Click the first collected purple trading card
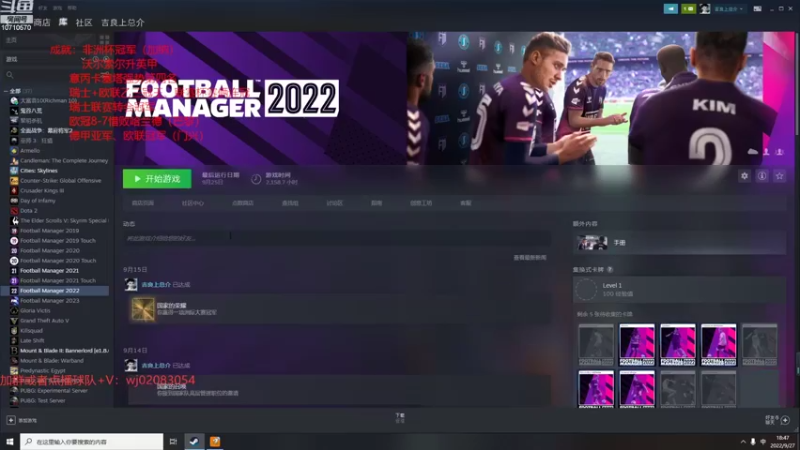This screenshot has width=800, height=450. [637, 344]
